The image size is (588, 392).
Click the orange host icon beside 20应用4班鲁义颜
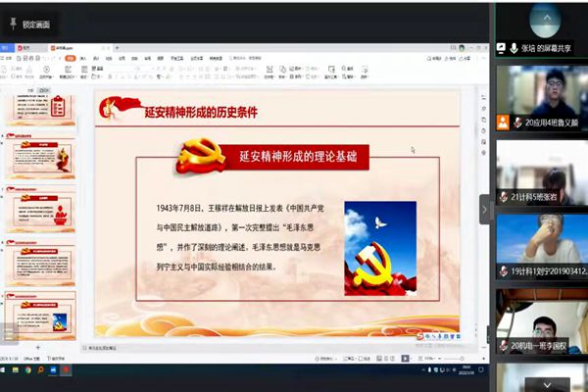pos(503,122)
